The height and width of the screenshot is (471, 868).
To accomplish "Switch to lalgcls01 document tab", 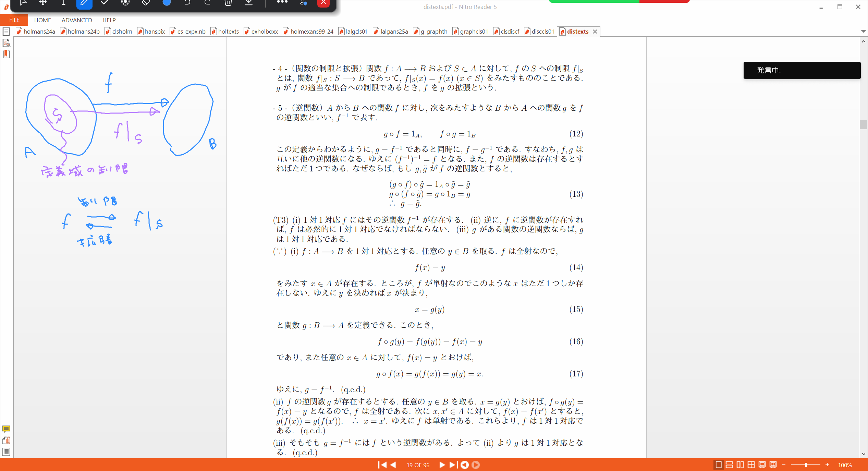I will click(353, 32).
